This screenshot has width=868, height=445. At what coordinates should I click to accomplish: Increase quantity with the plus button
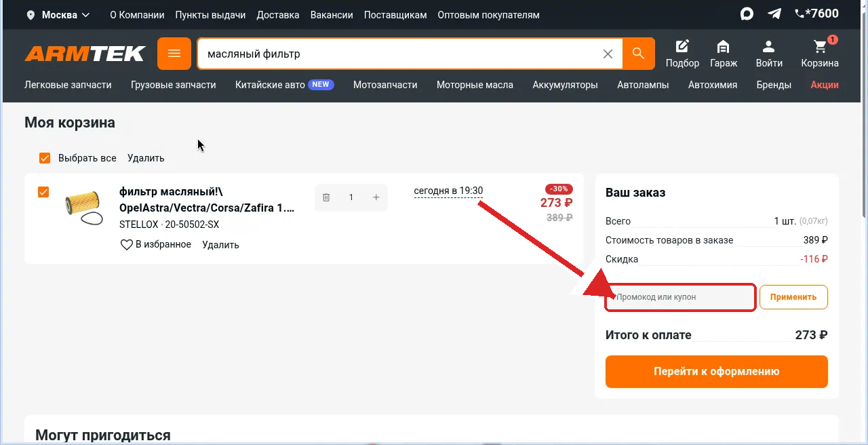pos(376,197)
